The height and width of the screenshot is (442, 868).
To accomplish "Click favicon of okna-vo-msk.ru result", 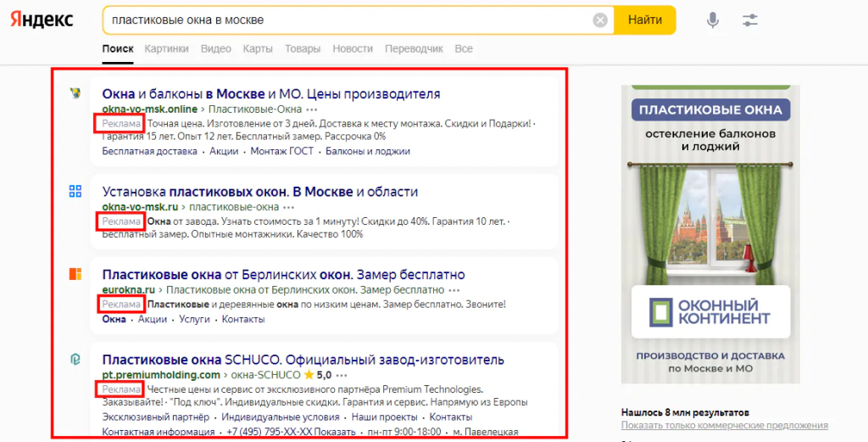I will point(75,191).
